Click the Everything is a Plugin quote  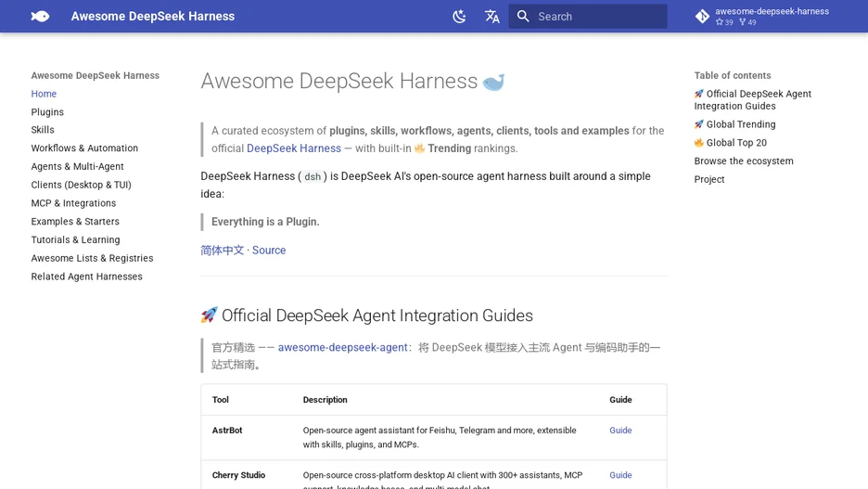pyautogui.click(x=265, y=222)
